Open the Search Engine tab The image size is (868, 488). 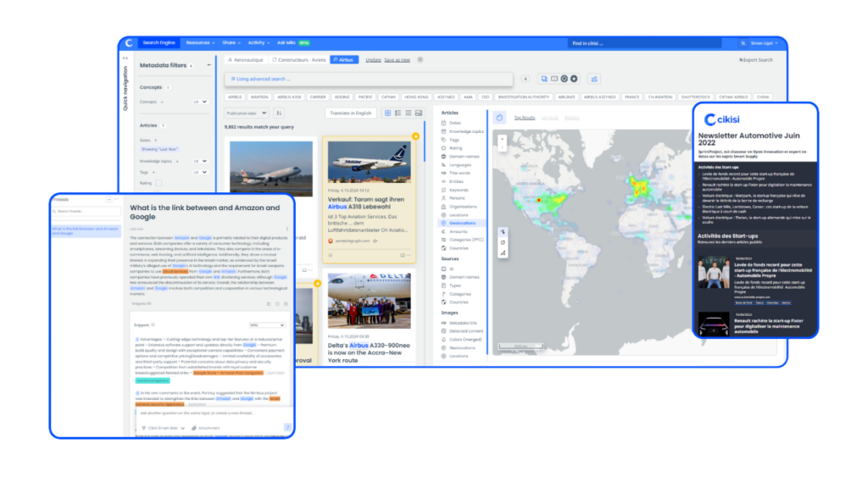[159, 42]
